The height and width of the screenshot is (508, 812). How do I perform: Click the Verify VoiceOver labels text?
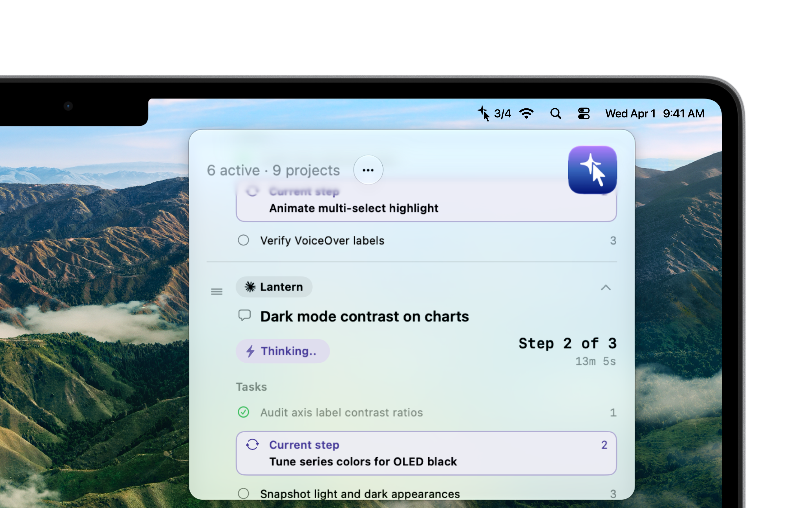pos(322,240)
